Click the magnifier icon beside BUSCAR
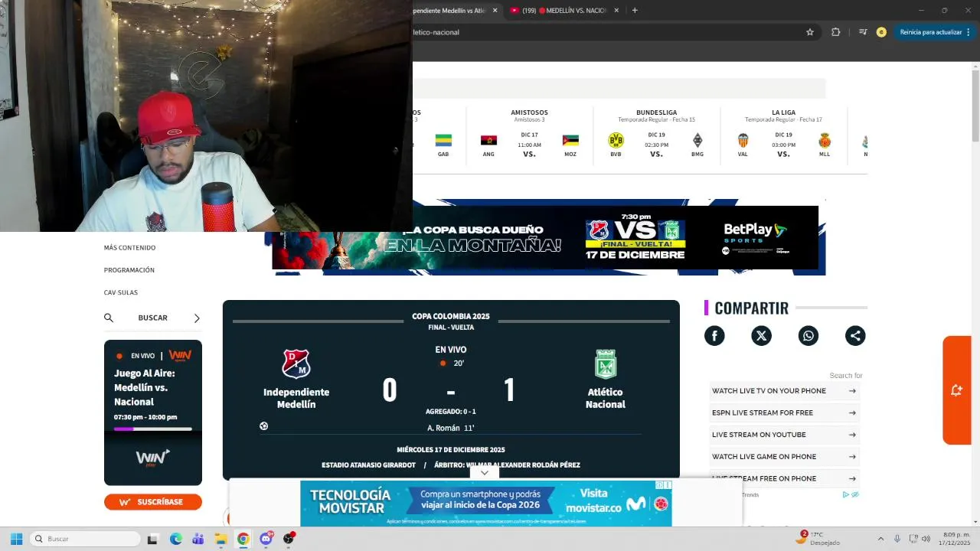Viewport: 980px width, 551px height. click(109, 318)
